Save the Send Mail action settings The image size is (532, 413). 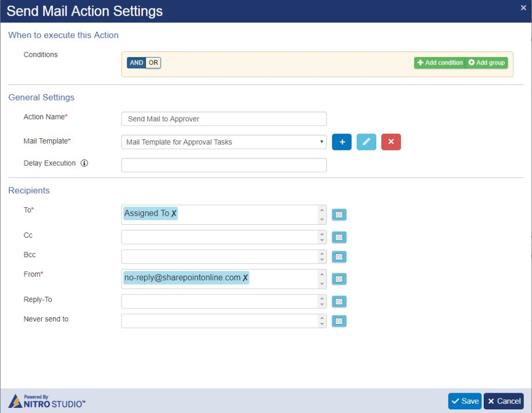464,401
